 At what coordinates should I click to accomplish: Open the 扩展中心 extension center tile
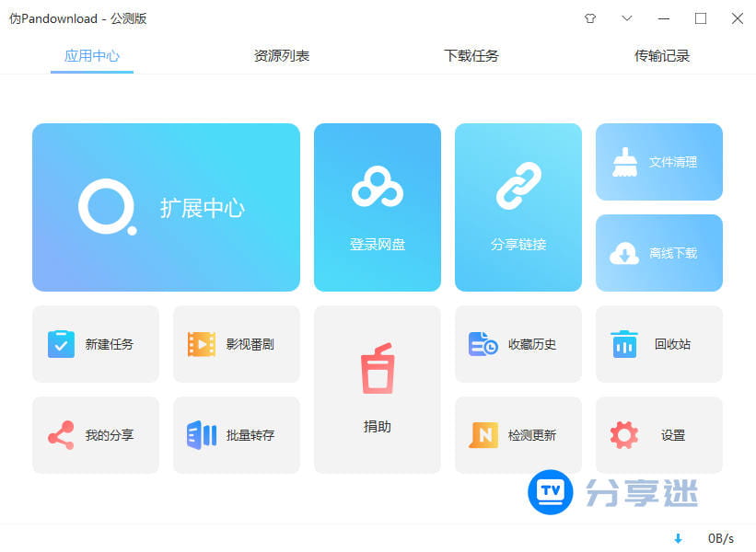(x=166, y=208)
